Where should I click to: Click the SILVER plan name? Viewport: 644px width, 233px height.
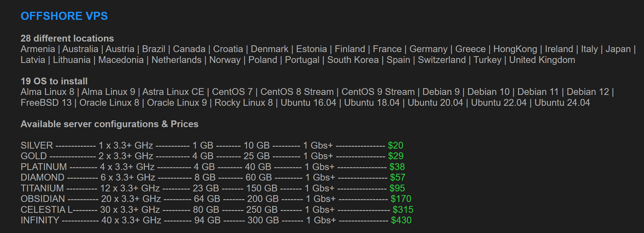(37, 146)
